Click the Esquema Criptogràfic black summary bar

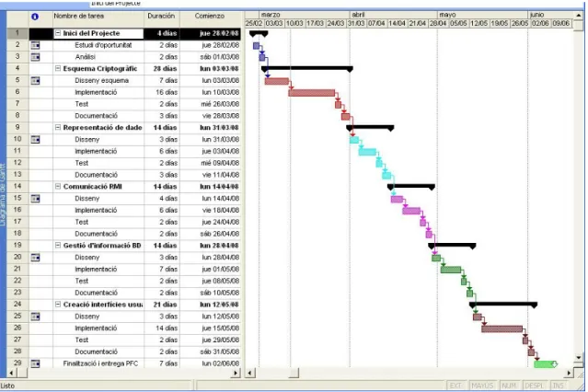pos(307,69)
